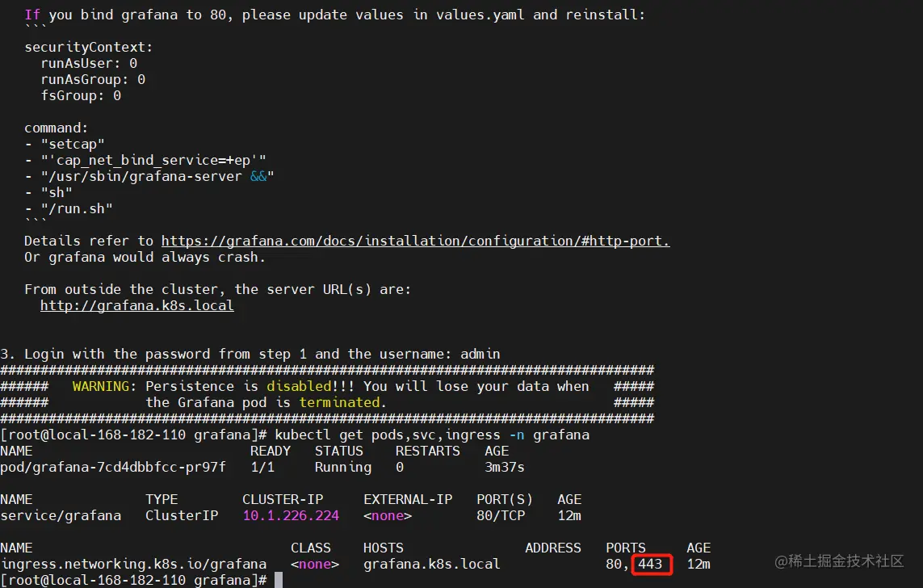Click the ADDRESS column header
This screenshot has width=923, height=588.
pyautogui.click(x=552, y=548)
